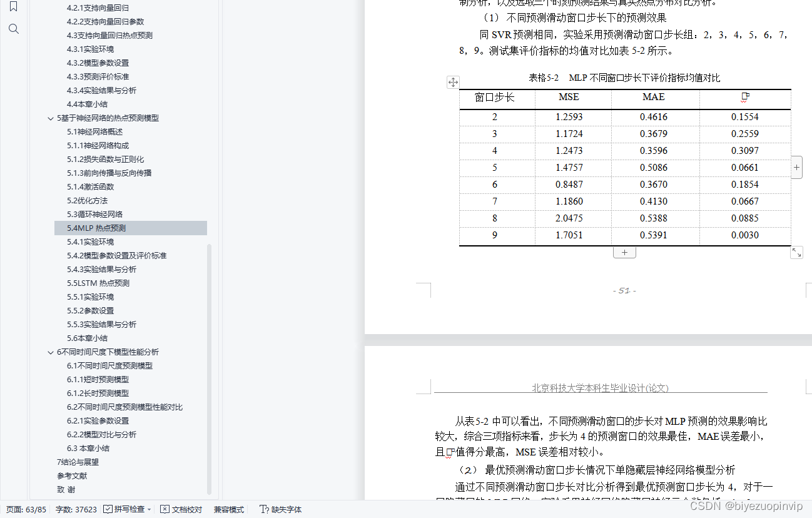Open the bookmark panel icon in sidebar
812x518 pixels.
13,7
